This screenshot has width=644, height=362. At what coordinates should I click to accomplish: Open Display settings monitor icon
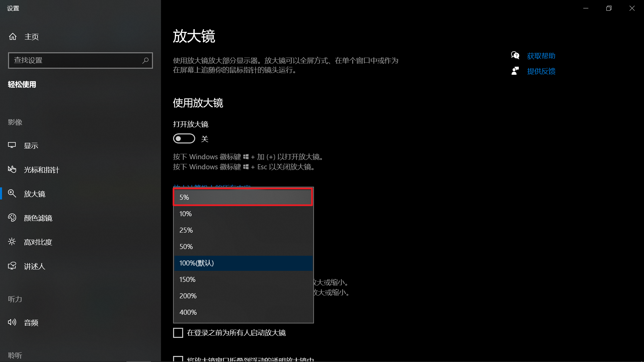(12, 145)
